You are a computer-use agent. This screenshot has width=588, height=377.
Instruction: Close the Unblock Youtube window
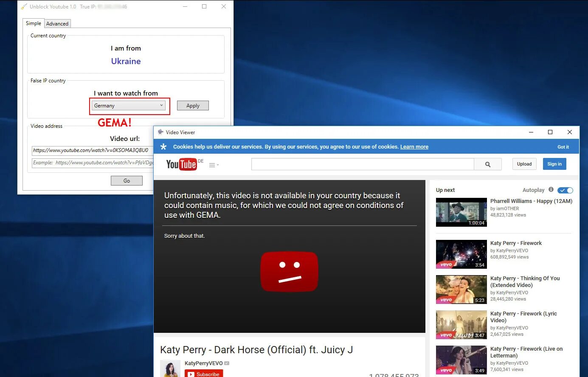224,6
